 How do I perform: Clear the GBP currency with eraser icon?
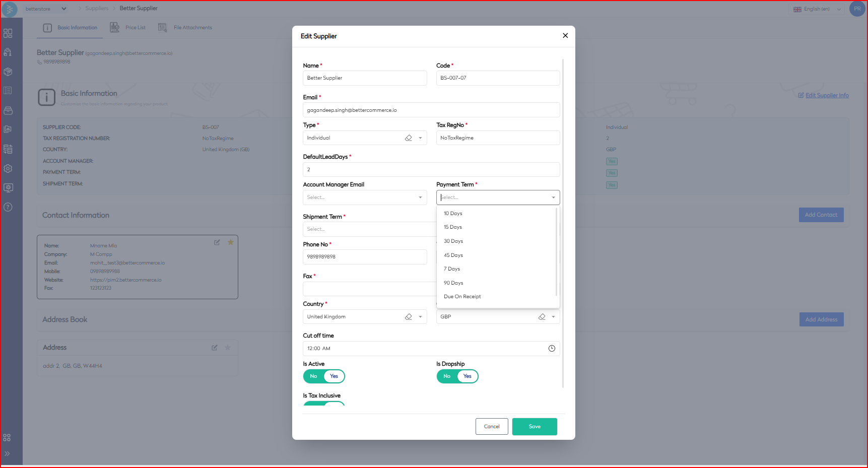click(542, 317)
